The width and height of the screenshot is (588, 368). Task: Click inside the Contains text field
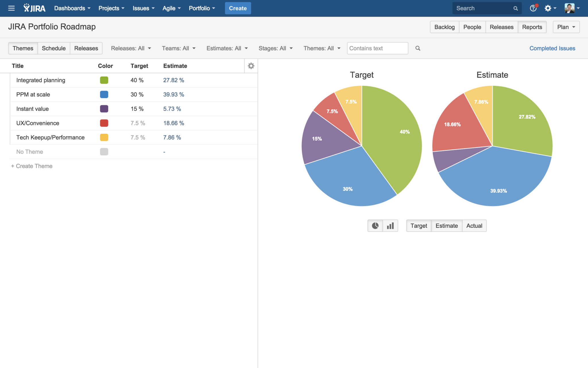point(377,48)
